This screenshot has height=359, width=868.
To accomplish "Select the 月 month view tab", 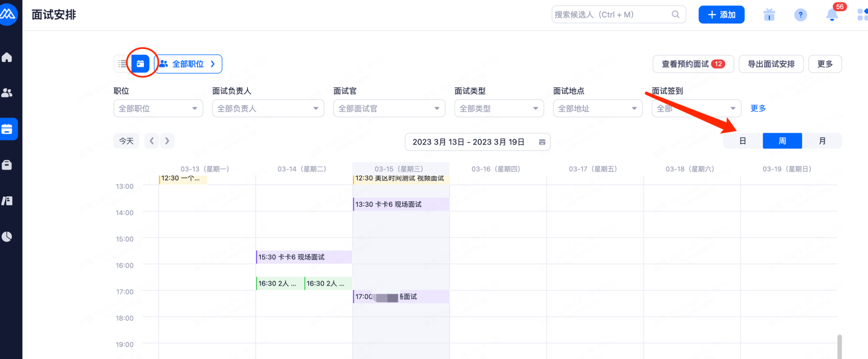I will (x=822, y=141).
